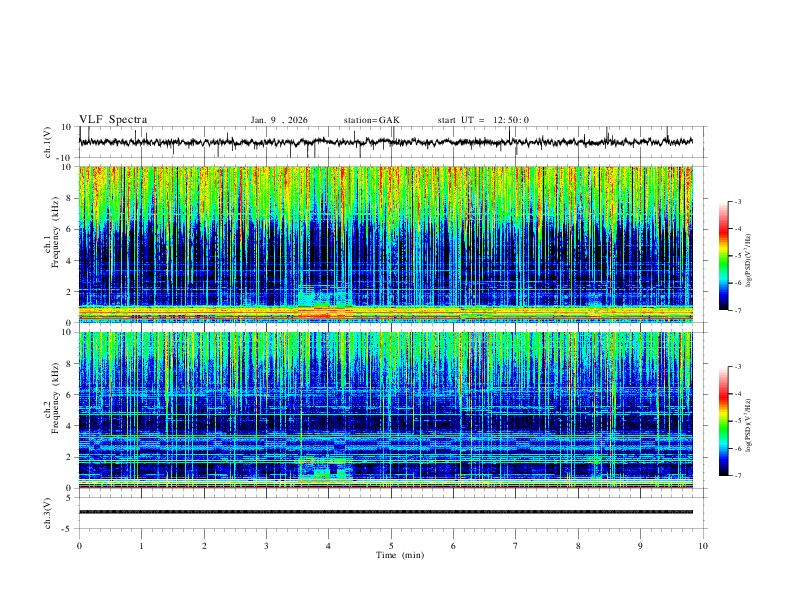Select the date text "Jan. 9 , 2026"
The height and width of the screenshot is (612, 792).
[279, 120]
